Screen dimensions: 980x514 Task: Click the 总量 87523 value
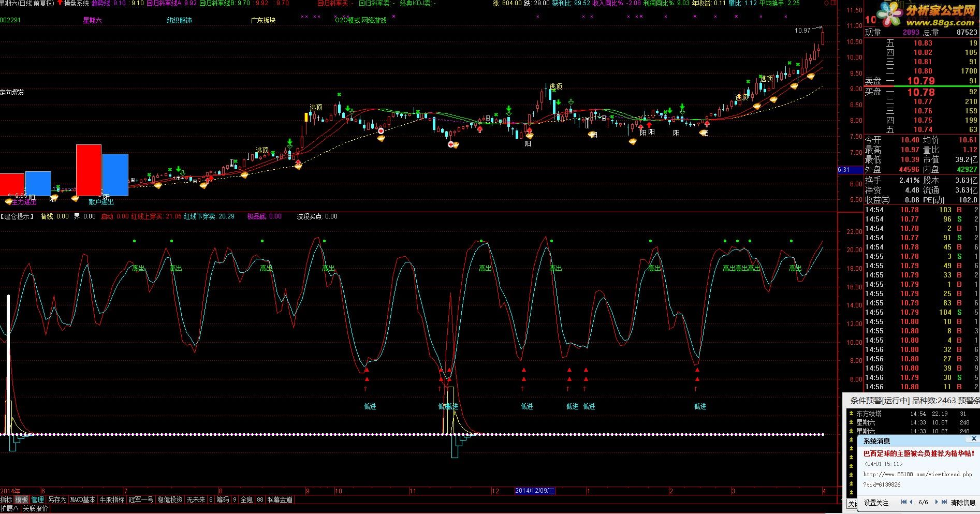click(x=967, y=33)
